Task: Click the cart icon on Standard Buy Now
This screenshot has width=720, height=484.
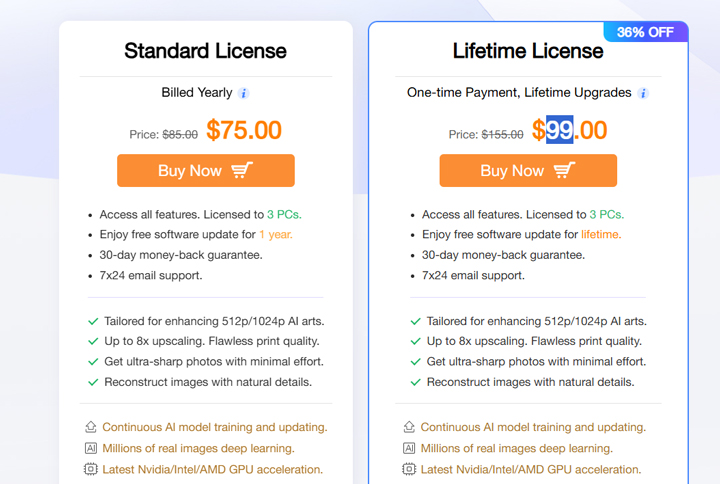Action: coord(242,171)
